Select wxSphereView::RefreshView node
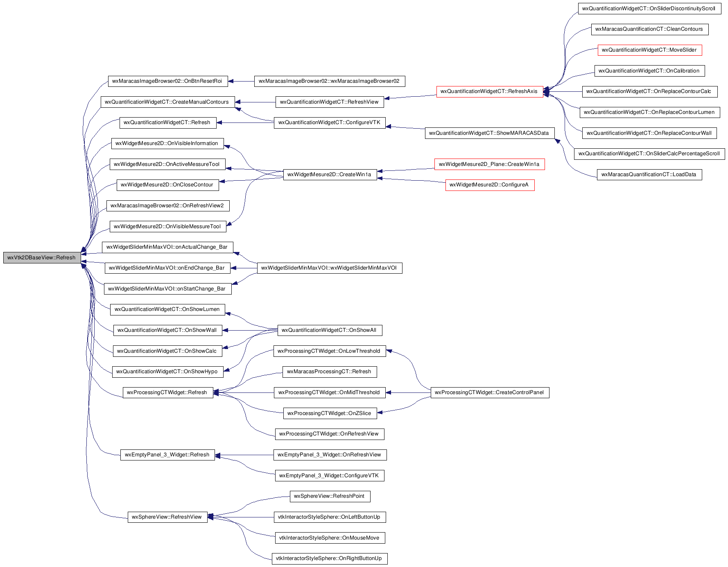Viewport: 728px width, 567px height. 167,517
